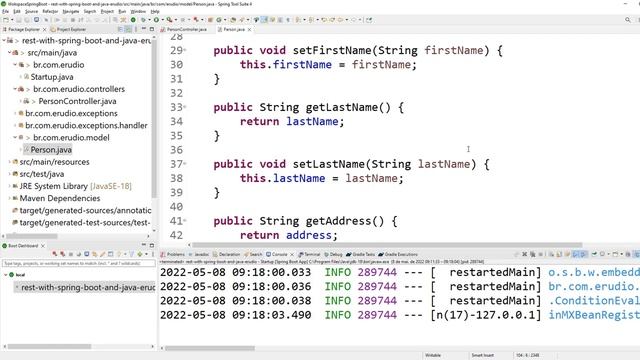
Task: Click the Debug bug toolbar icon
Action: click(144, 20)
